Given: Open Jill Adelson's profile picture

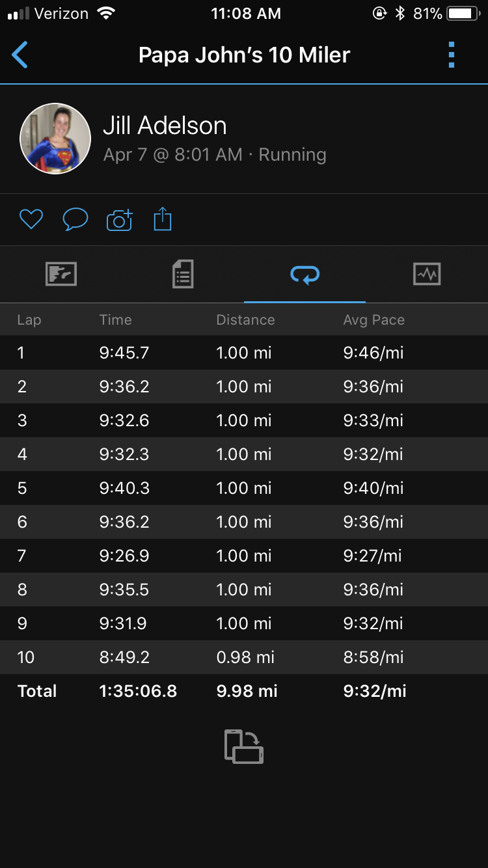Looking at the screenshot, I should (55, 139).
